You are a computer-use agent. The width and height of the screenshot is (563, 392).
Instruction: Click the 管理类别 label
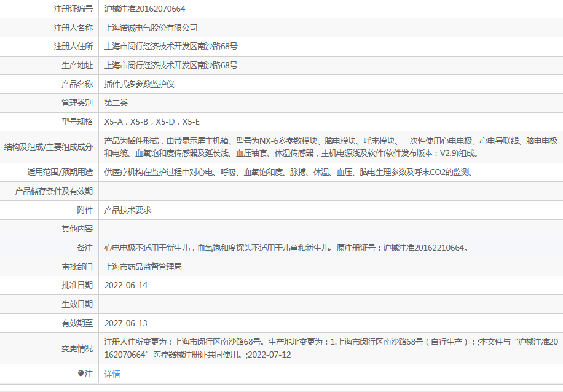(77, 103)
